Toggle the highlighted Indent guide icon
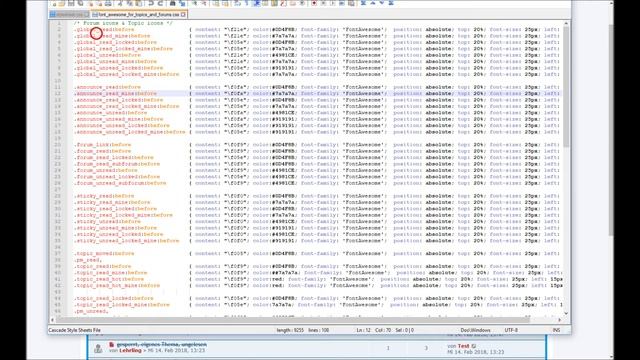640x360 pixels. (257, 3)
